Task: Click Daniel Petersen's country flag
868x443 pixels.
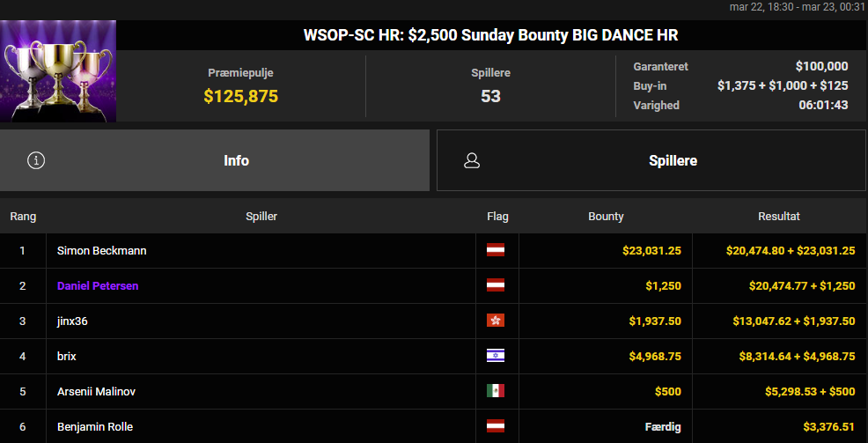Action: [x=496, y=285]
